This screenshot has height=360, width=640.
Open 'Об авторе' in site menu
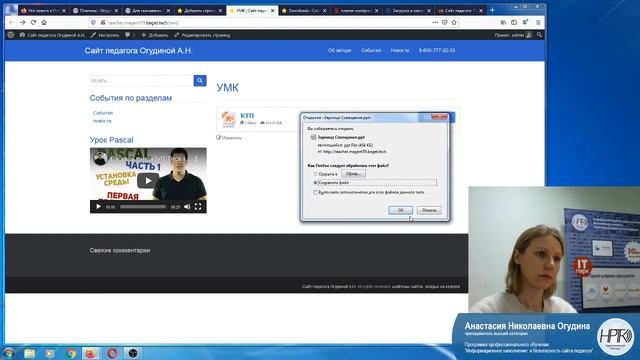pos(340,50)
